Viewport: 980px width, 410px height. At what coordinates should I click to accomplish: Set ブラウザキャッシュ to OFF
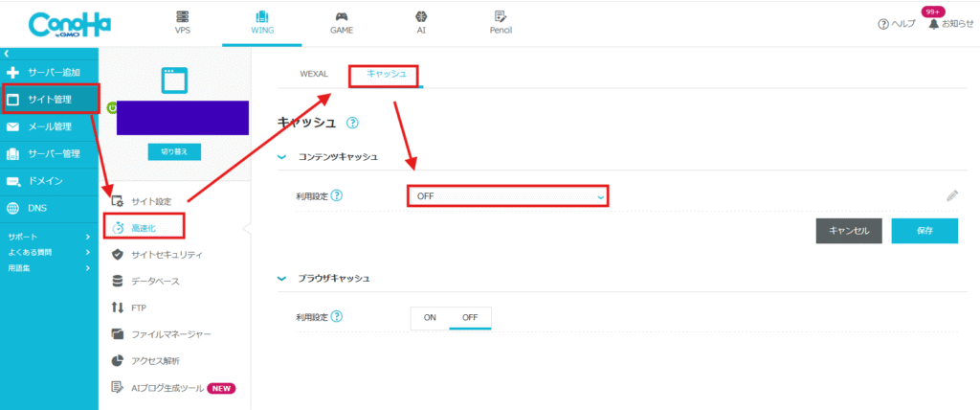point(469,317)
